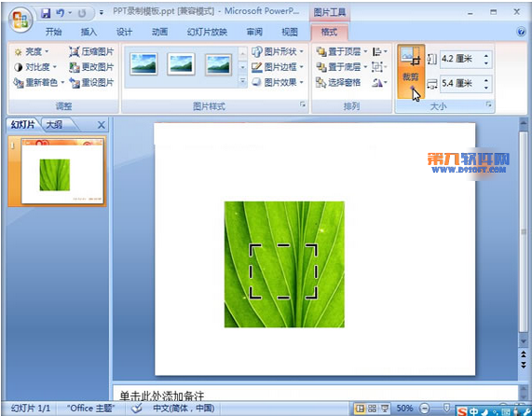This screenshot has height=416, width=532.
Task: Click the width field showing 5.4 厘米
Action: 461,83
